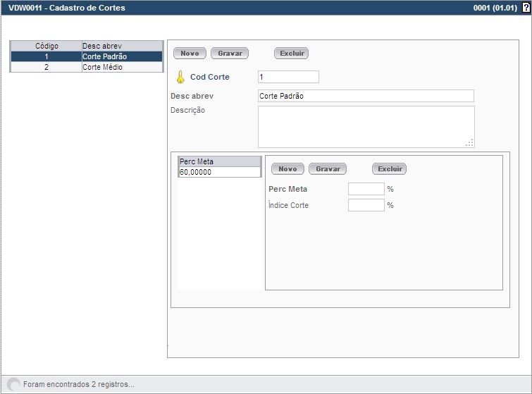Focus the Cod Corte input field

coord(288,77)
